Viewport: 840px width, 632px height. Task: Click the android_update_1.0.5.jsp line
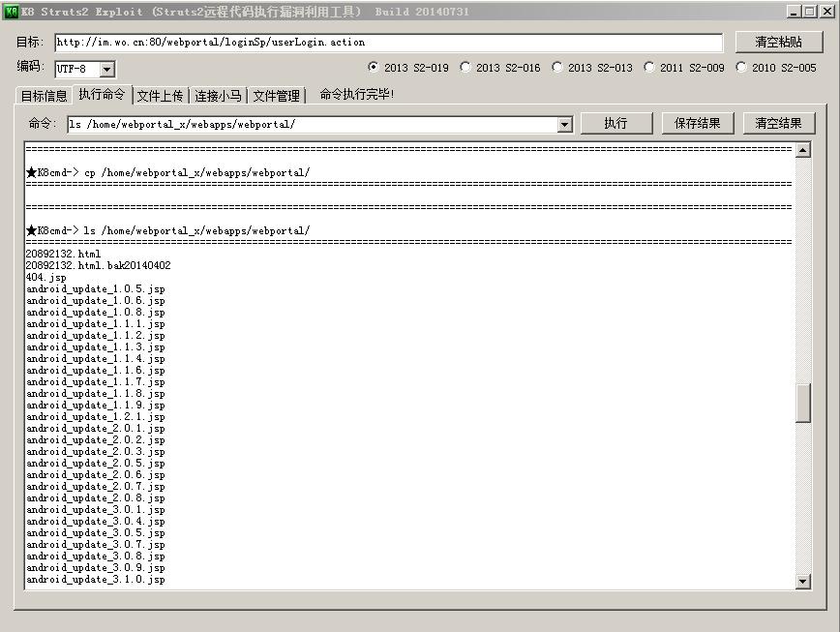tap(96, 289)
